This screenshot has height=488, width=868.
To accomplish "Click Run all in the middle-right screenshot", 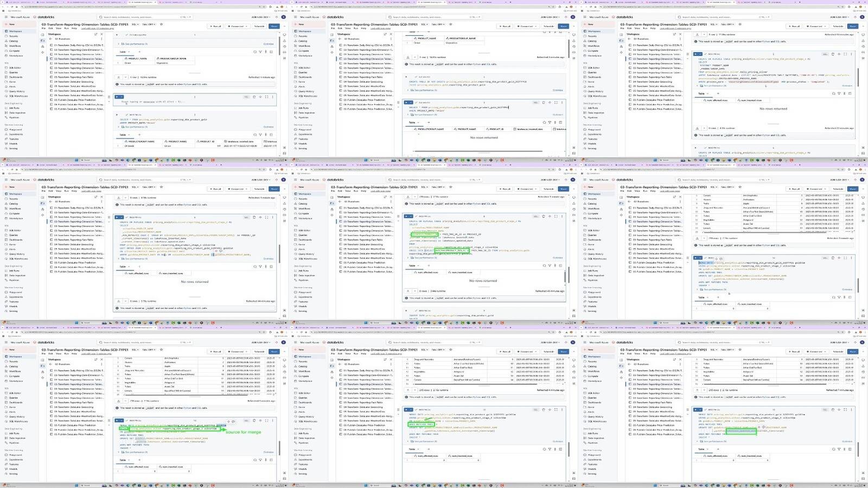I will click(795, 189).
